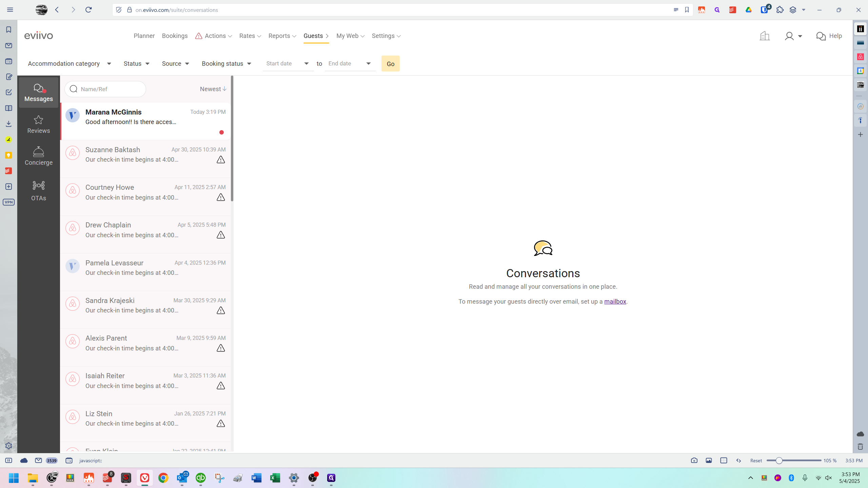
Task: Toggle the Vivaldi panel icon in status bar
Action: (9, 461)
